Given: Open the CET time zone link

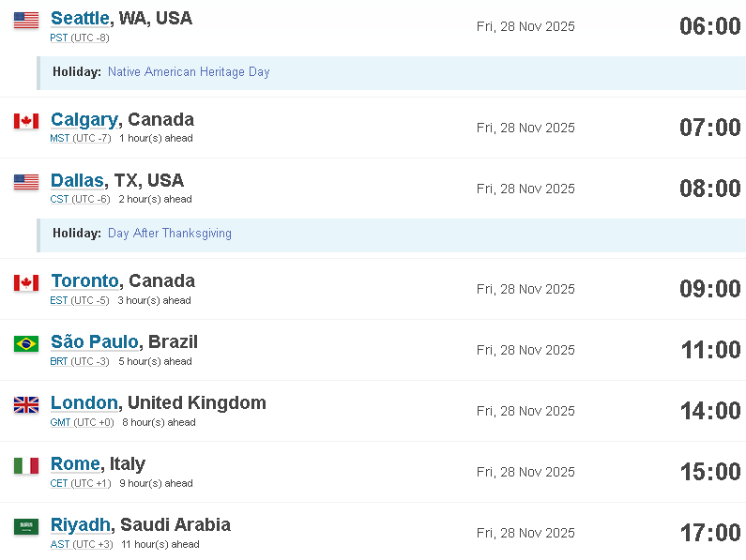Looking at the screenshot, I should [x=59, y=483].
